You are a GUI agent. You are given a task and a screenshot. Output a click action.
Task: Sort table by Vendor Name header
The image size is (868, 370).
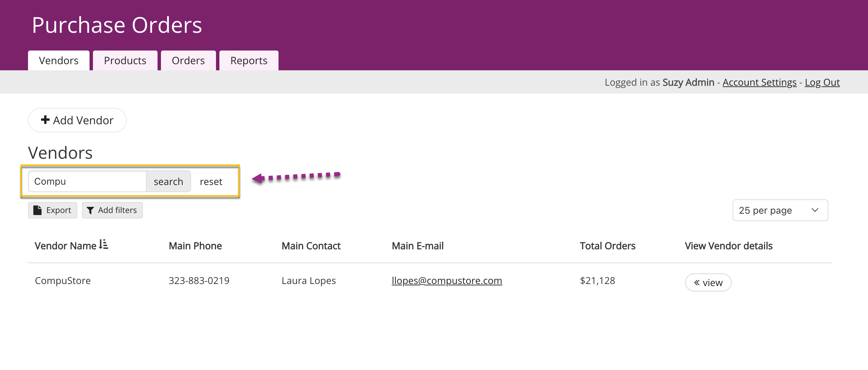(66, 246)
